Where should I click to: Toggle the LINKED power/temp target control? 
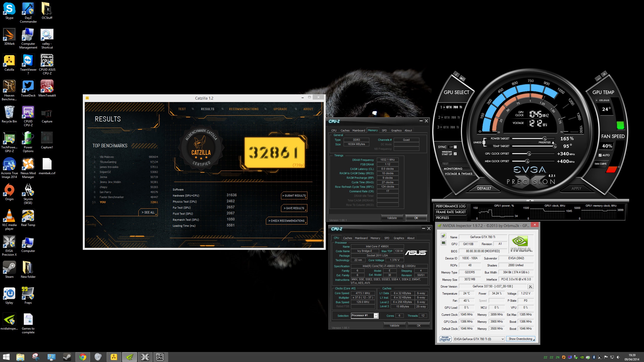pyautogui.click(x=484, y=142)
